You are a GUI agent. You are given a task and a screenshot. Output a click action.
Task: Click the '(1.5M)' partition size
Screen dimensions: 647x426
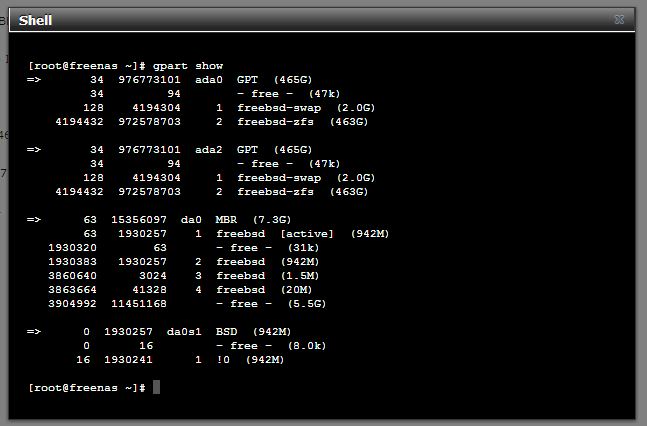300,276
